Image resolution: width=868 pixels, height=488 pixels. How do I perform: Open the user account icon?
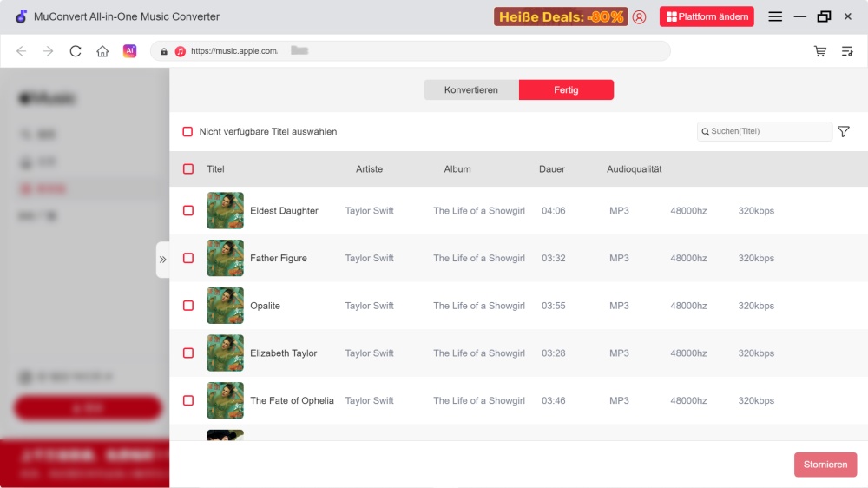(x=640, y=17)
